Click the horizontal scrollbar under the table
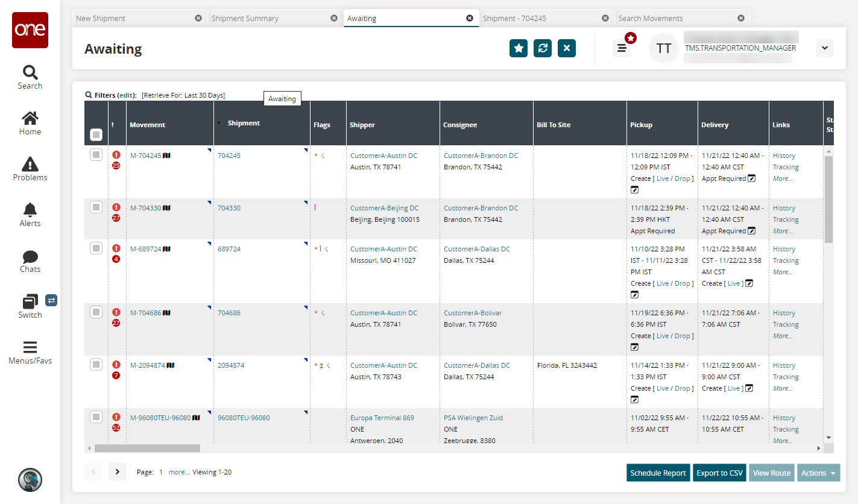The width and height of the screenshot is (858, 504). pyautogui.click(x=147, y=449)
